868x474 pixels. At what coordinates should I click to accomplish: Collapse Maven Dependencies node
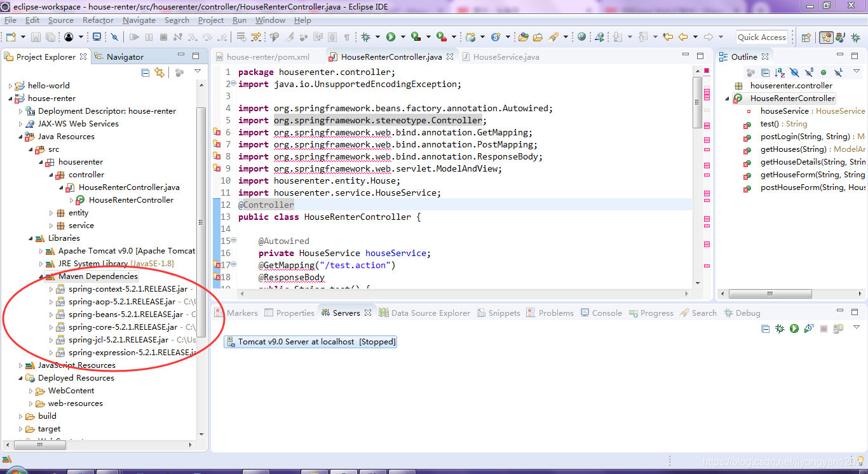tap(41, 276)
